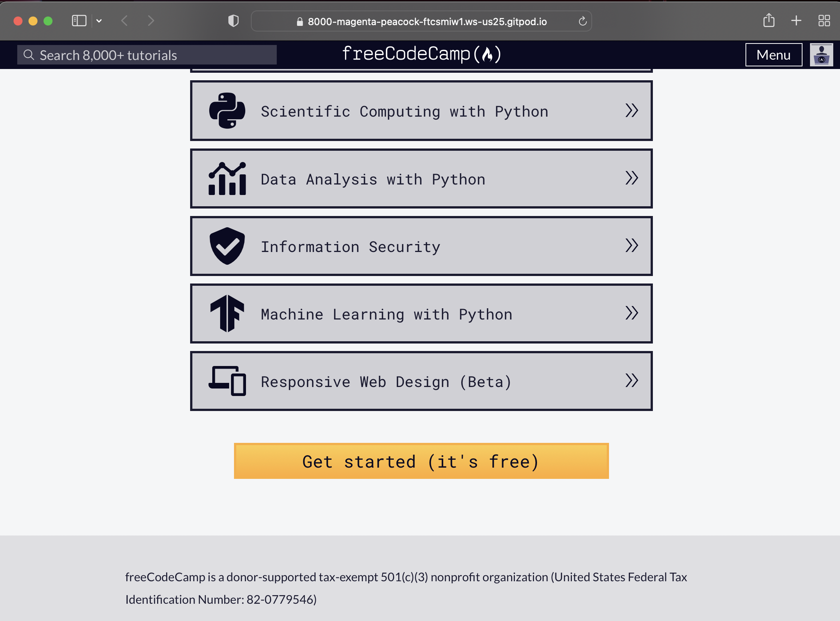Click the magnifying glass in the search bar
840x621 pixels.
29,54
